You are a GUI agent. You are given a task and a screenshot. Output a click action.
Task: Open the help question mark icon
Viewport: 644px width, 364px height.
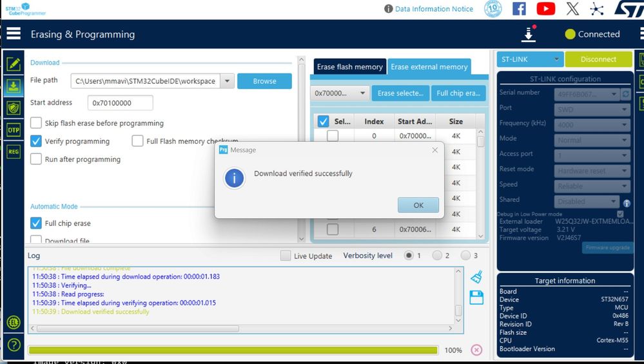tap(14, 345)
